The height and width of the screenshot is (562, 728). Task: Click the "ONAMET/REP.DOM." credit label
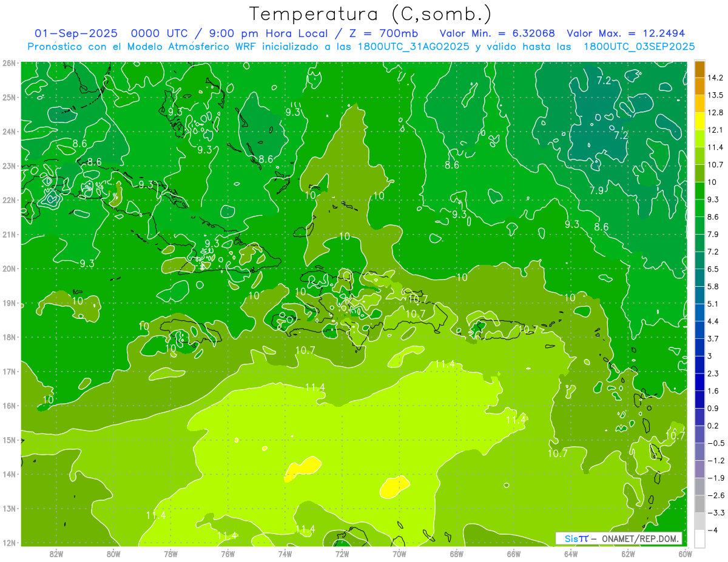[641, 539]
